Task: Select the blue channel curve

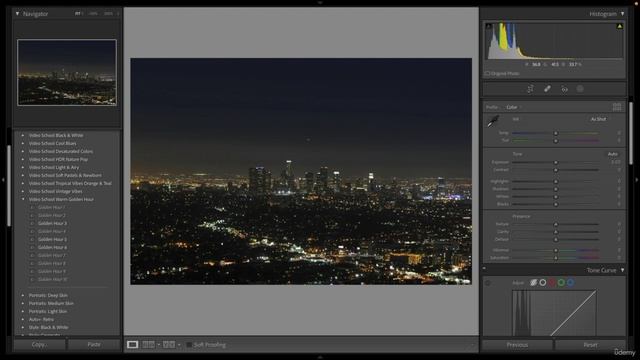Action: (571, 282)
